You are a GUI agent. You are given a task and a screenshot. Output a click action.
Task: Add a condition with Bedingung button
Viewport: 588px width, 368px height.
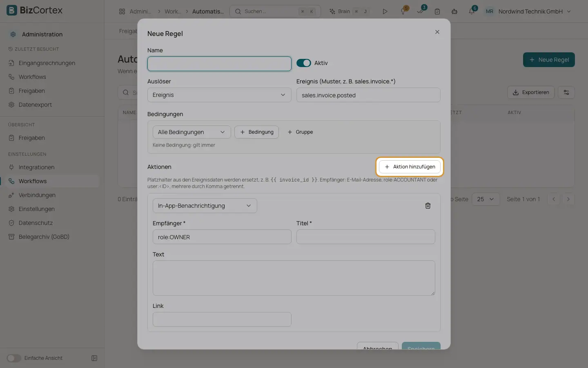point(257,132)
